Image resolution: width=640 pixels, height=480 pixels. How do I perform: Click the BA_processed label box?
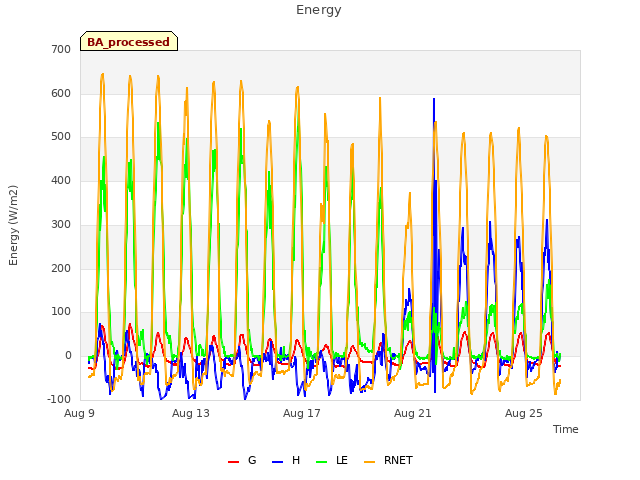129,41
